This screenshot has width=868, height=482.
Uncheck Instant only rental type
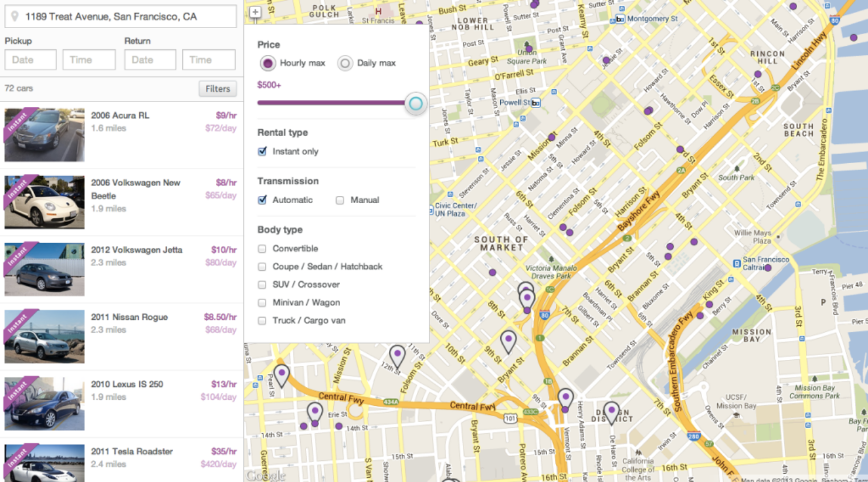pyautogui.click(x=262, y=151)
